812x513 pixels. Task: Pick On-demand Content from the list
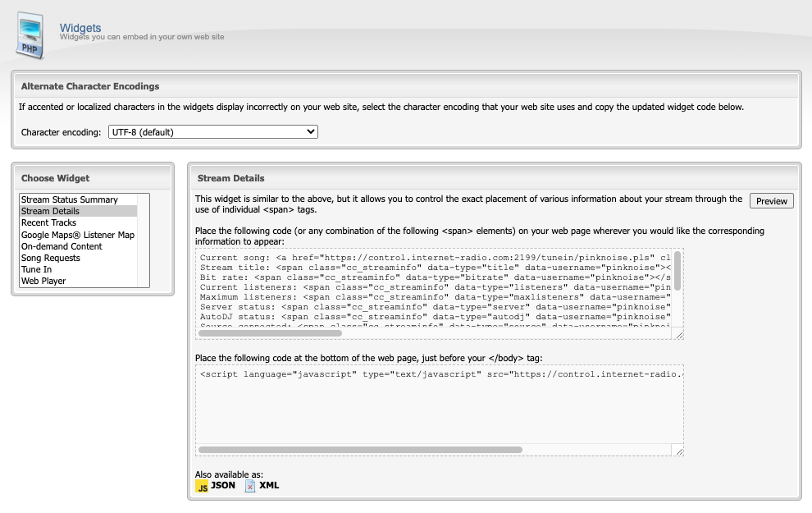coord(62,246)
